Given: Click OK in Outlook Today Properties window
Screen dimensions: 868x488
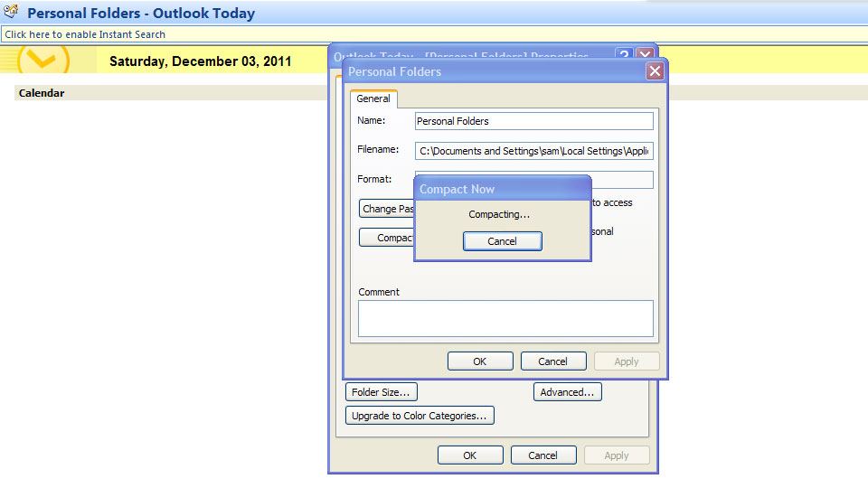Looking at the screenshot, I should (x=470, y=455).
